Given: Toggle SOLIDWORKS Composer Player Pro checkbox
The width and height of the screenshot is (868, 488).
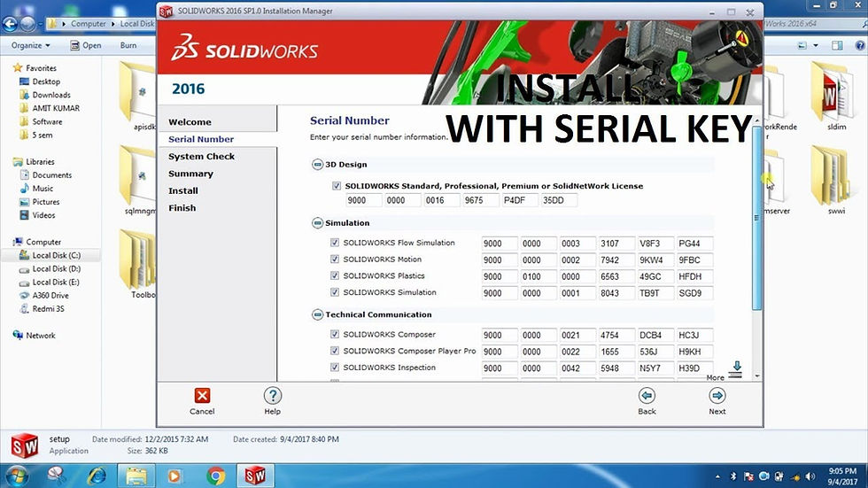Looking at the screenshot, I should [x=335, y=351].
